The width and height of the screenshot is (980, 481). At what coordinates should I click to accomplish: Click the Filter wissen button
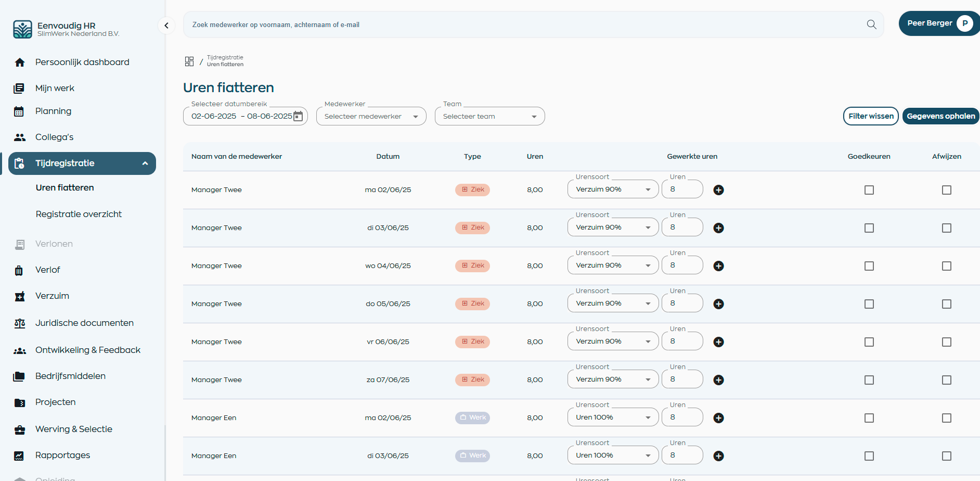(871, 116)
